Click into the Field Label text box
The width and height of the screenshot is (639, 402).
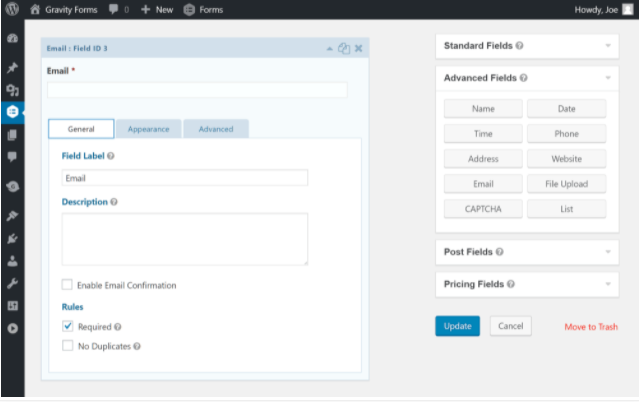point(184,178)
